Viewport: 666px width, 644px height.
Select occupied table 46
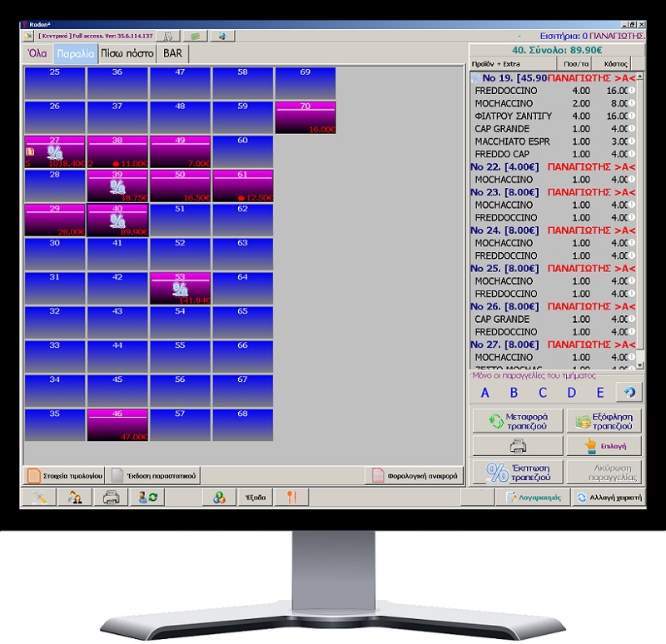[117, 424]
